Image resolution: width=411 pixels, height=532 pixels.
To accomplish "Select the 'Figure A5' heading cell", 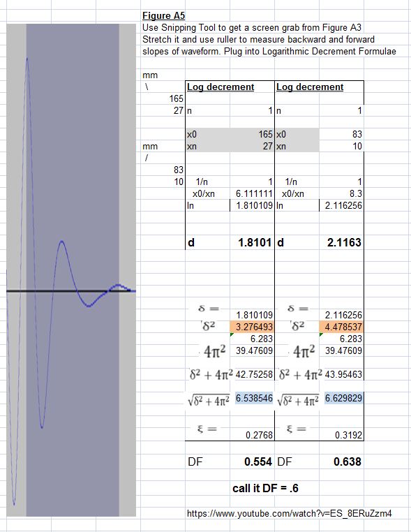I will pos(163,15).
